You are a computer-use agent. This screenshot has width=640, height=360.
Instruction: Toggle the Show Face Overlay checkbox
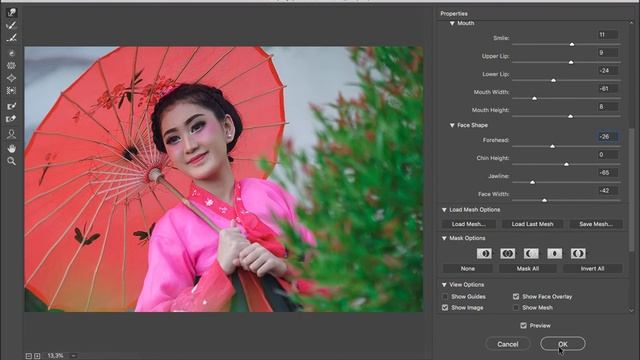click(x=516, y=297)
